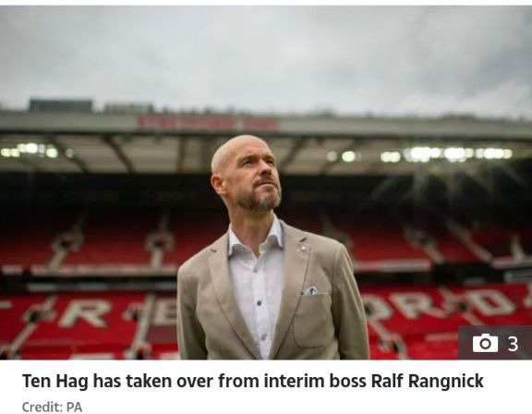Click the 'PA' credit label
Viewport: 532px width, 414px height.
click(74, 407)
